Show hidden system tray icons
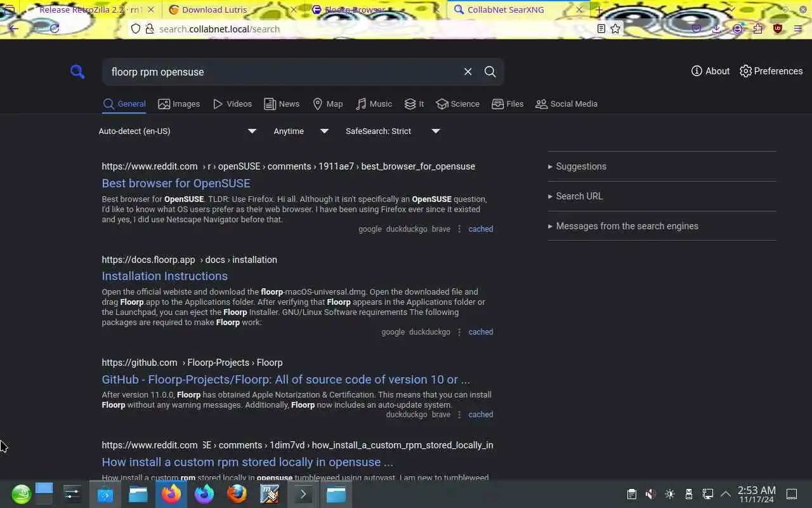 726,494
